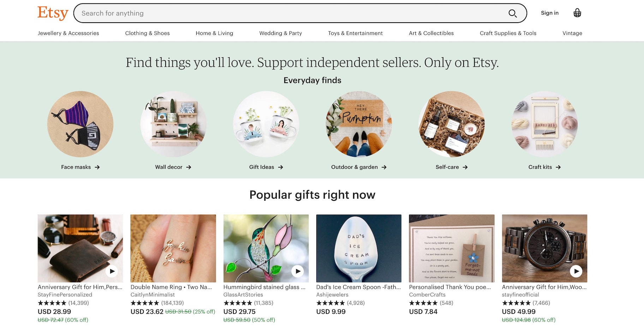This screenshot has width=644, height=333.
Task: Open the Jewellery & Accessories category
Action: pyautogui.click(x=68, y=33)
